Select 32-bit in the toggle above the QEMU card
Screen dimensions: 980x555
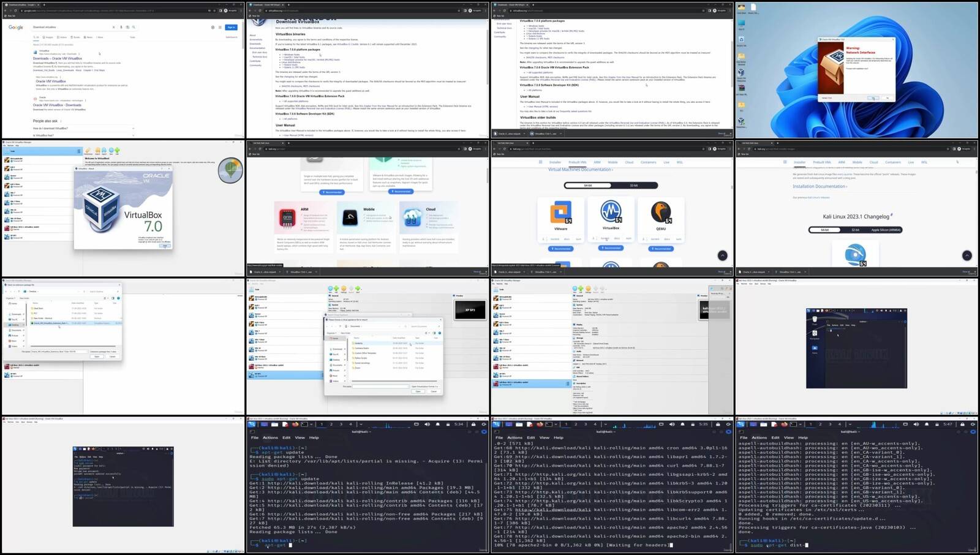634,185
